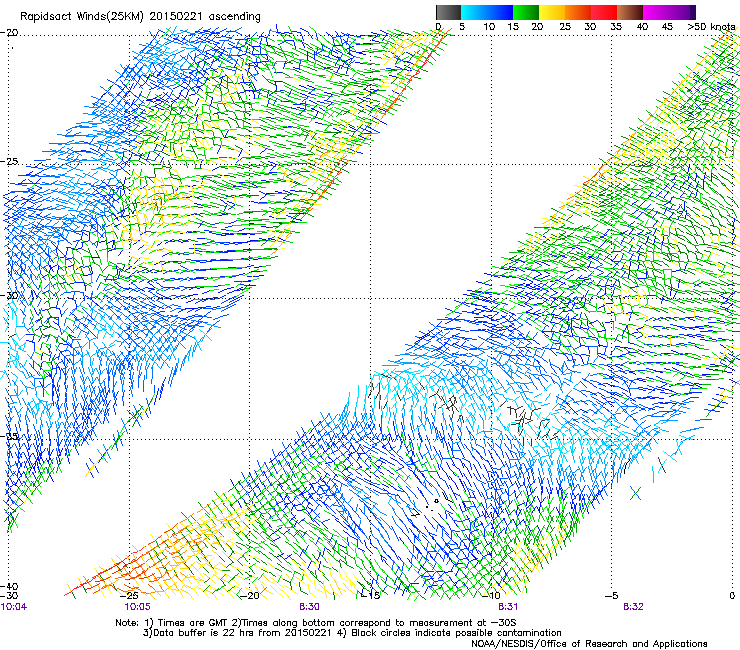Image resolution: width=740 pixels, height=650 pixels.
Task: Click the orange 25-30 knots legend swatch
Action: [x=578, y=12]
